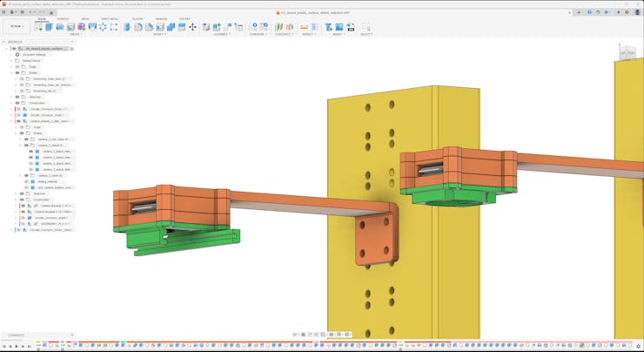Switch to the SHEET METAL tab
This screenshot has width=644, height=352.
pos(111,18)
